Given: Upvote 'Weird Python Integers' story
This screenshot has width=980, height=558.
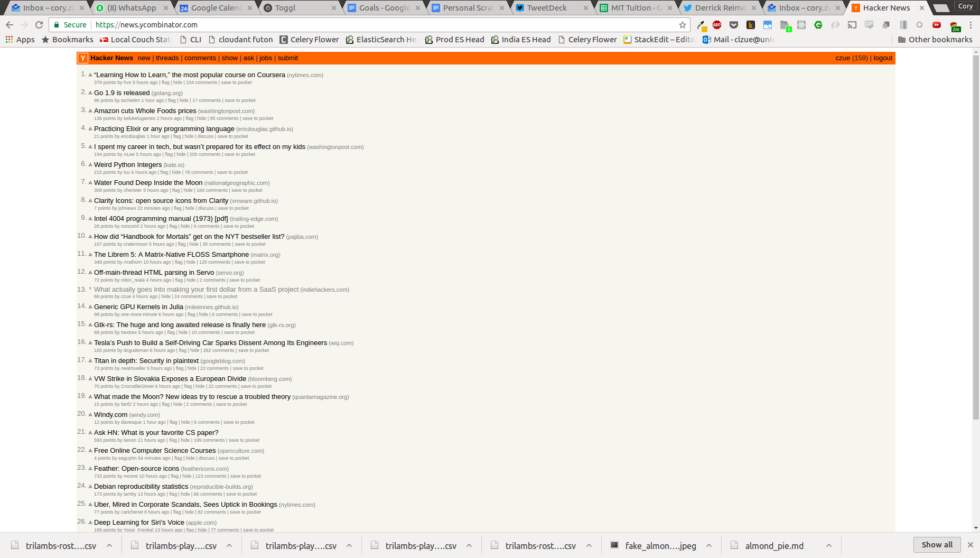Looking at the screenshot, I should tap(90, 165).
